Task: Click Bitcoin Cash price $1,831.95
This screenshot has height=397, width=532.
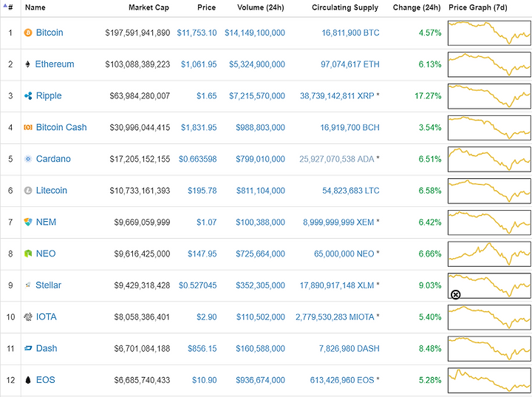Action: click(x=199, y=128)
